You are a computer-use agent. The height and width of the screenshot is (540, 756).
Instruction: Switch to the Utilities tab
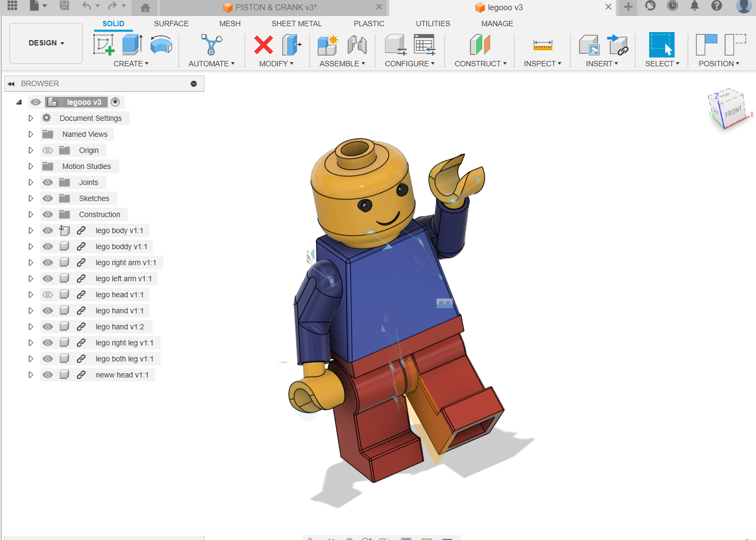[x=433, y=24]
